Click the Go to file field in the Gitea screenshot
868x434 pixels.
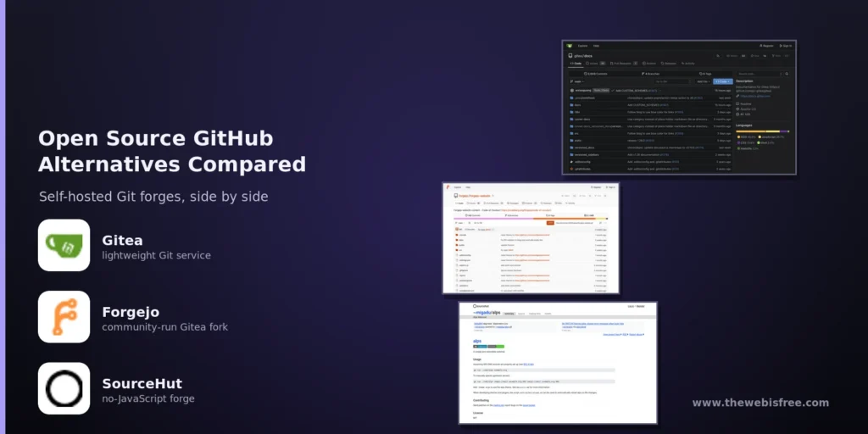(673, 81)
